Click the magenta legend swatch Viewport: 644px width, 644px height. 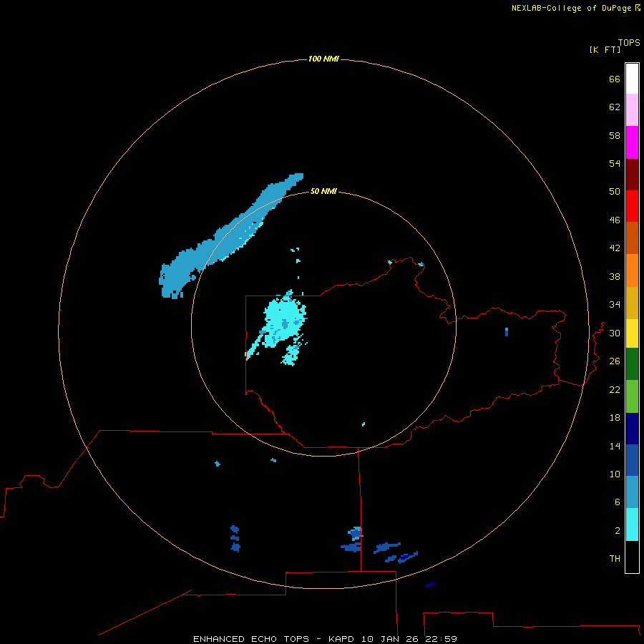[632, 142]
